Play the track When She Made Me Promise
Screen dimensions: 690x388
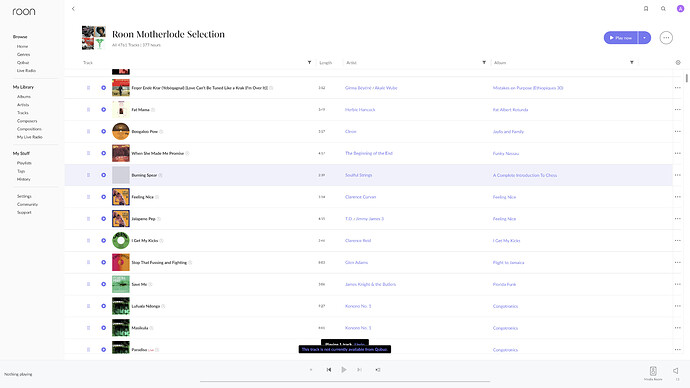click(x=103, y=153)
